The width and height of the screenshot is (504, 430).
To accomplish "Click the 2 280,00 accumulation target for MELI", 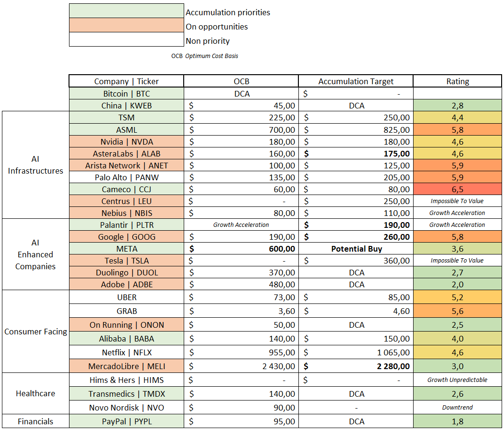I will coord(356,366).
